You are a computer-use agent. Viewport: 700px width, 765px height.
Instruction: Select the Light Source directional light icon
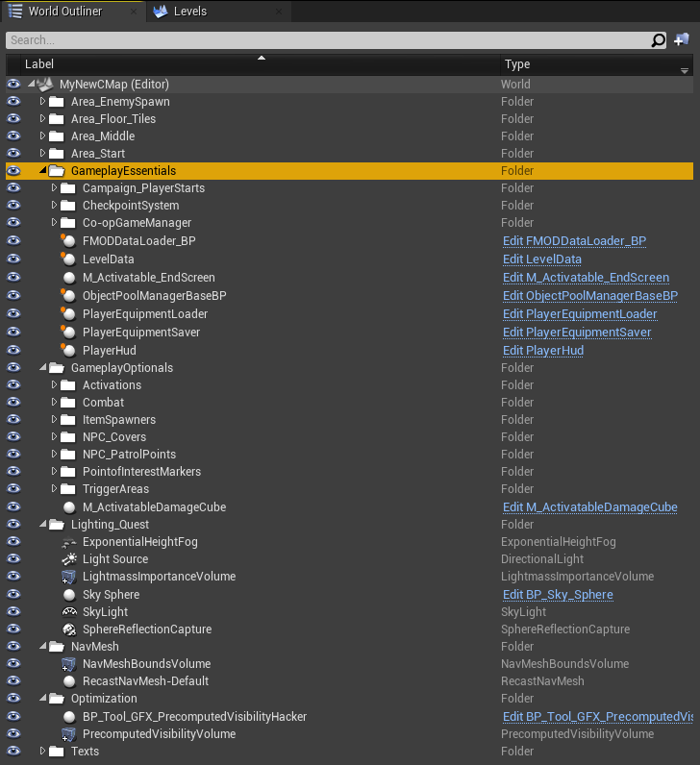tap(68, 559)
